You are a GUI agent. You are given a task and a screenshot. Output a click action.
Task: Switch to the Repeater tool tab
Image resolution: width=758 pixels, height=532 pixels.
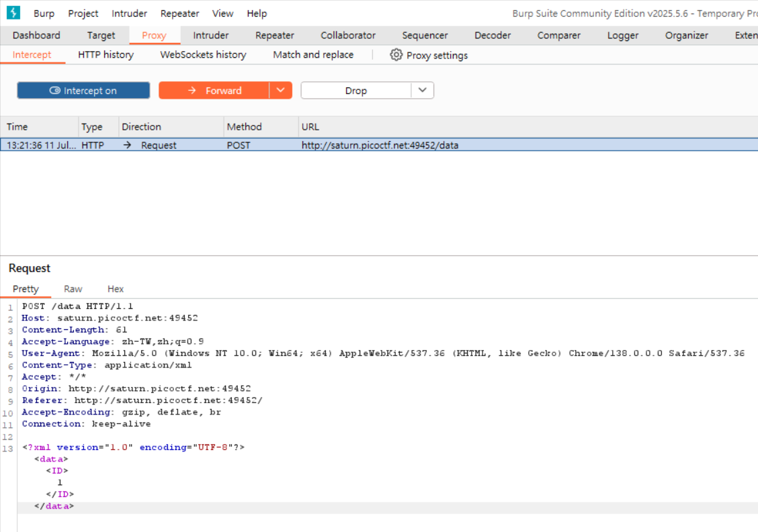(275, 36)
